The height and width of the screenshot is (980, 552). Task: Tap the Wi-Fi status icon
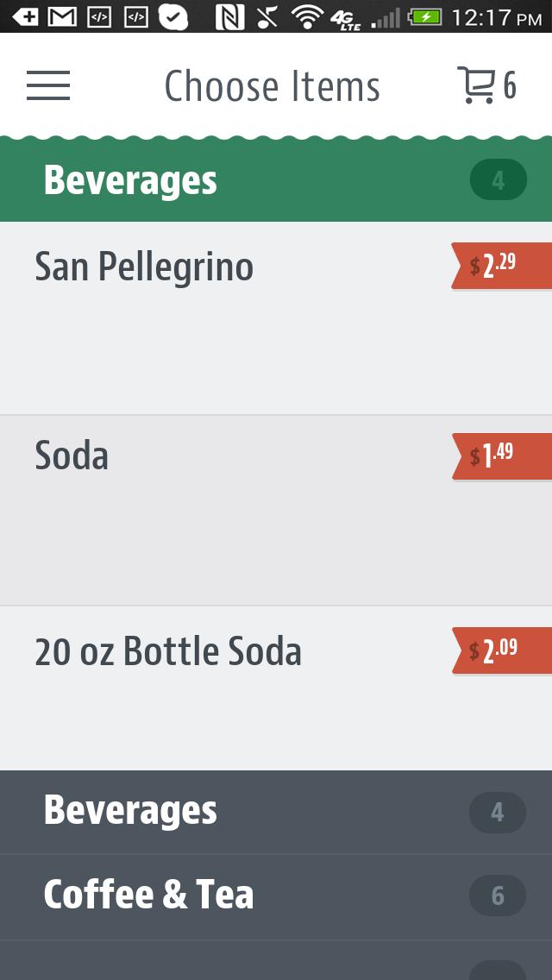coord(306,16)
